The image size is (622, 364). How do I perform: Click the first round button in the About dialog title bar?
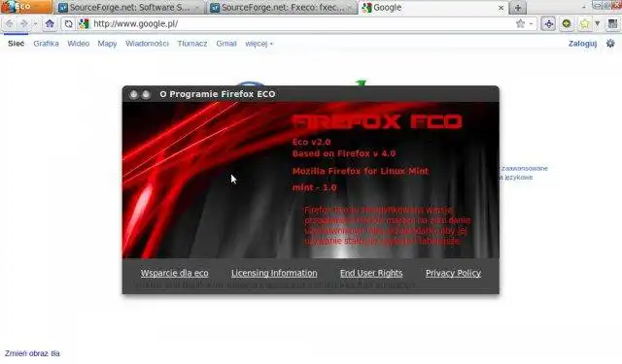click(134, 94)
